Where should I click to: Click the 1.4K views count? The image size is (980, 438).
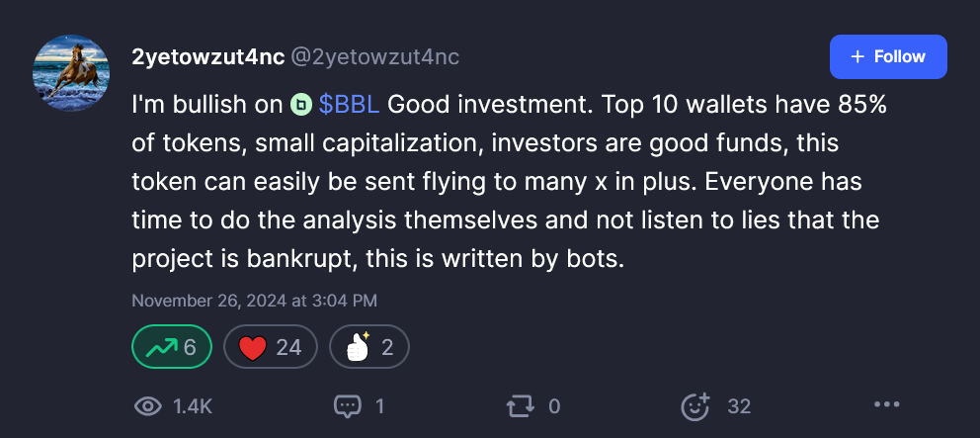(x=193, y=406)
